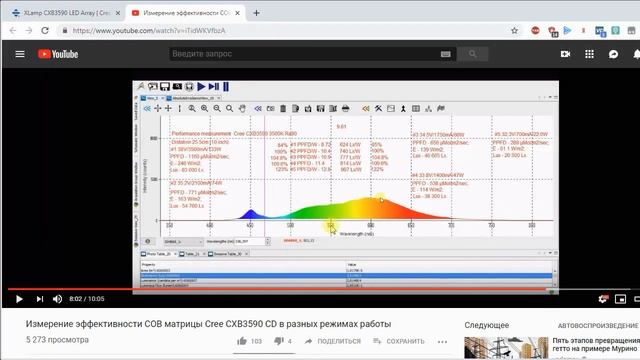Viewport: 640px width, 360px height.
Task: Open a new browser tab
Action: click(x=256, y=13)
